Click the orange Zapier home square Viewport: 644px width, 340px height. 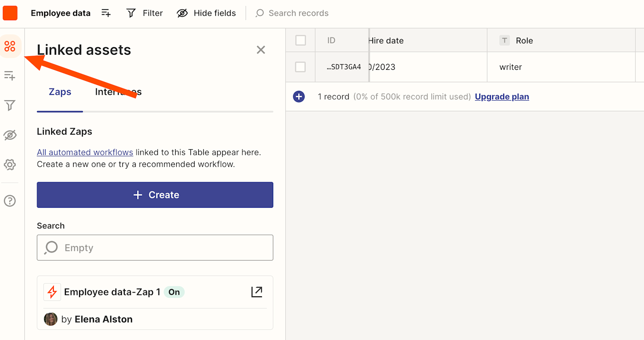tap(10, 13)
